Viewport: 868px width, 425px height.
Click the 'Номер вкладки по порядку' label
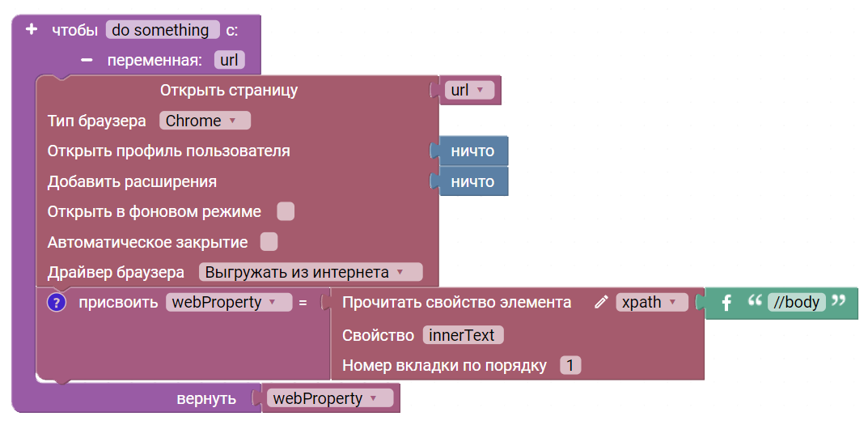coord(445,366)
